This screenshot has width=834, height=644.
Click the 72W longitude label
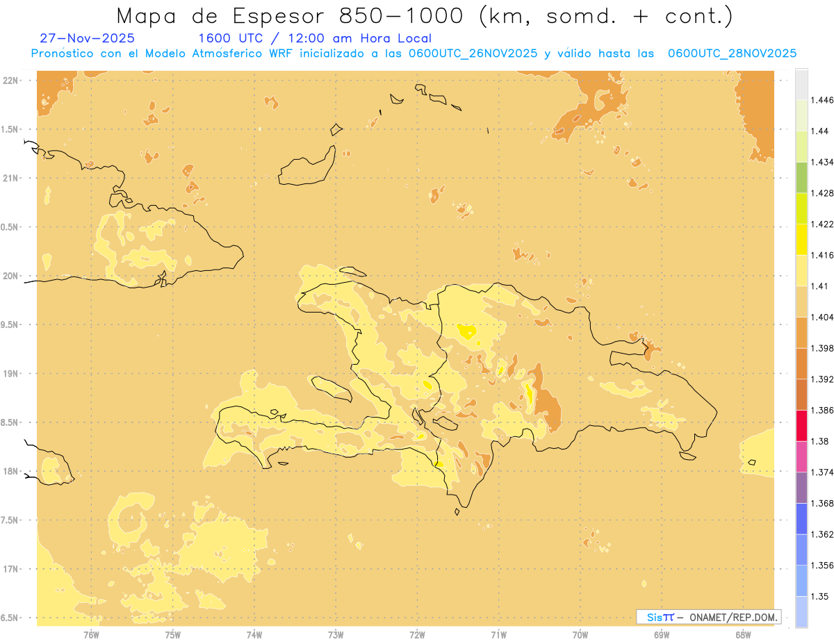tap(418, 634)
